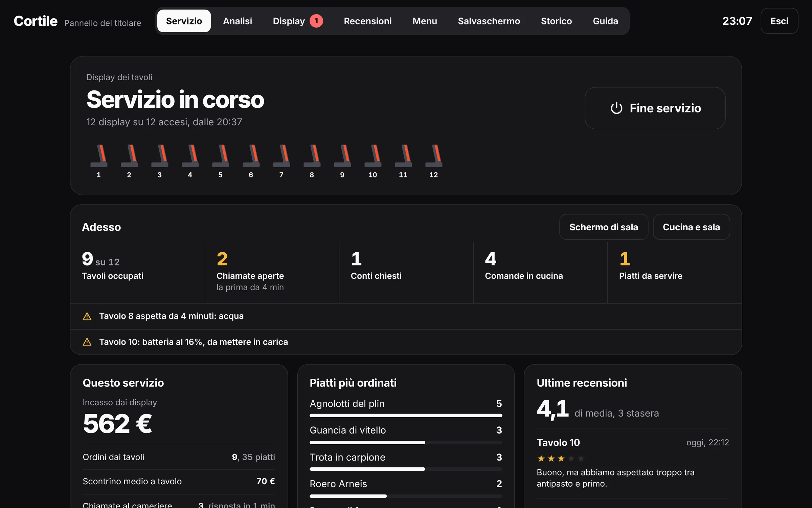Click the warning triangle for Tavolo 8 alert

coord(87,316)
